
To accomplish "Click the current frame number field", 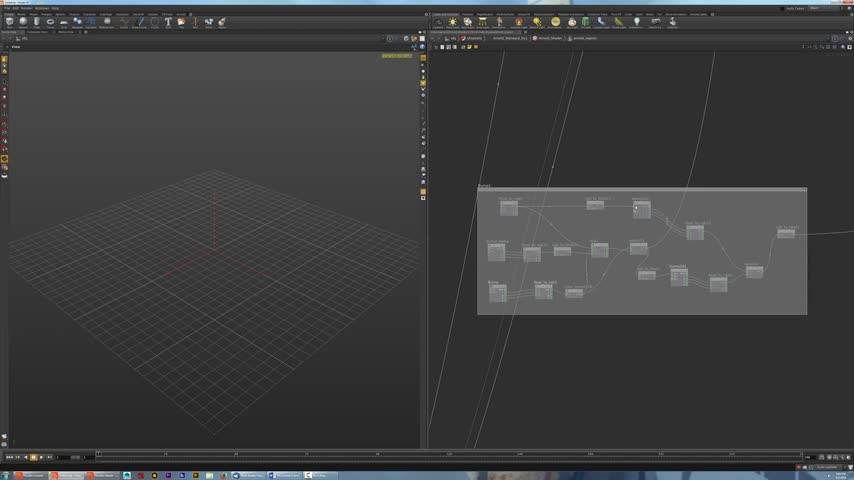I will [63, 457].
